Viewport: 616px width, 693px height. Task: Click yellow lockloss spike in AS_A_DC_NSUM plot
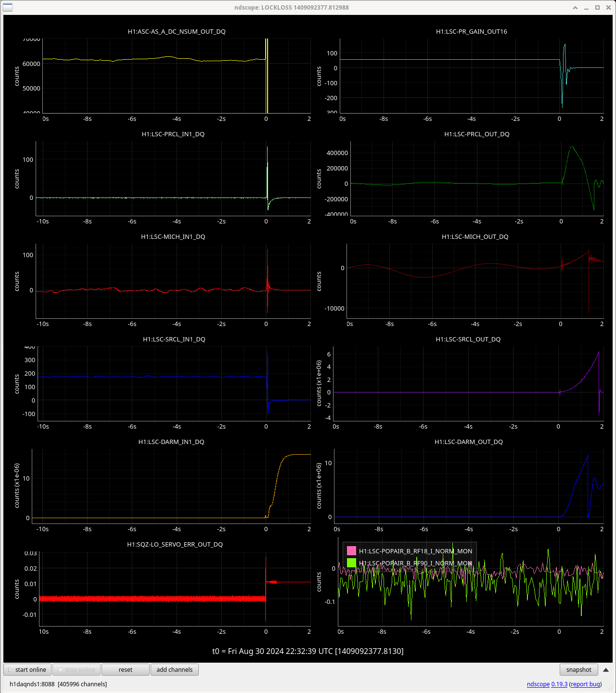click(266, 76)
